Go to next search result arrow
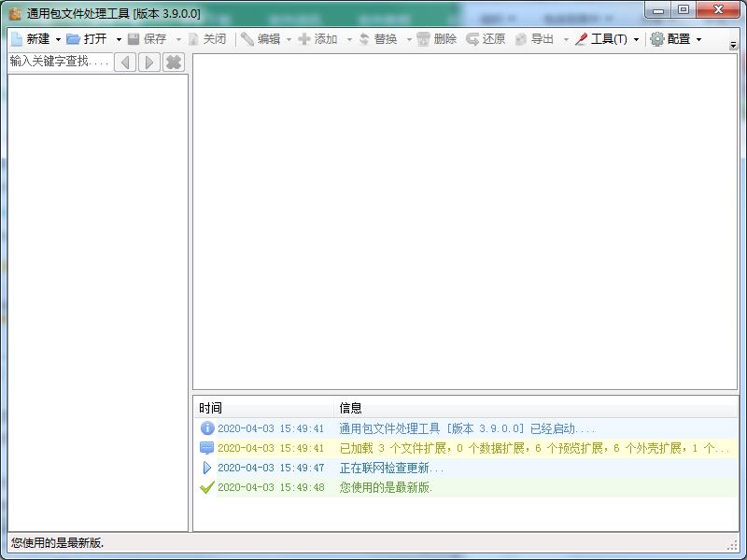Image resolution: width=747 pixels, height=560 pixels. (x=149, y=63)
